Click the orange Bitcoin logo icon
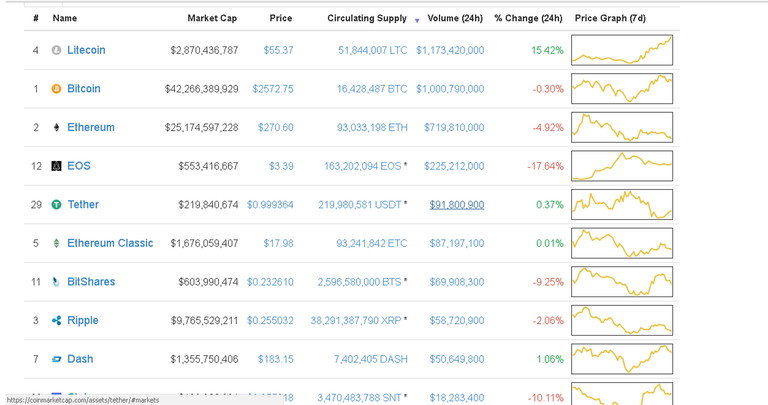 pyautogui.click(x=56, y=89)
